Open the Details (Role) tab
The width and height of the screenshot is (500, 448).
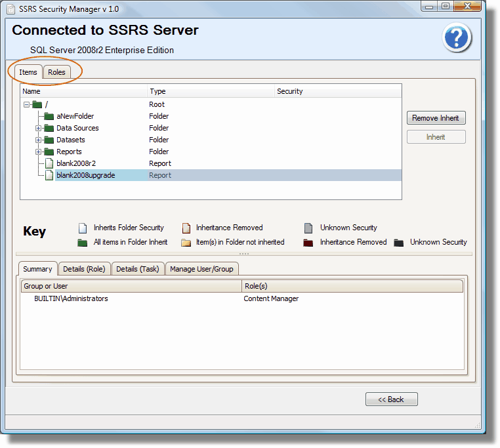click(x=84, y=269)
